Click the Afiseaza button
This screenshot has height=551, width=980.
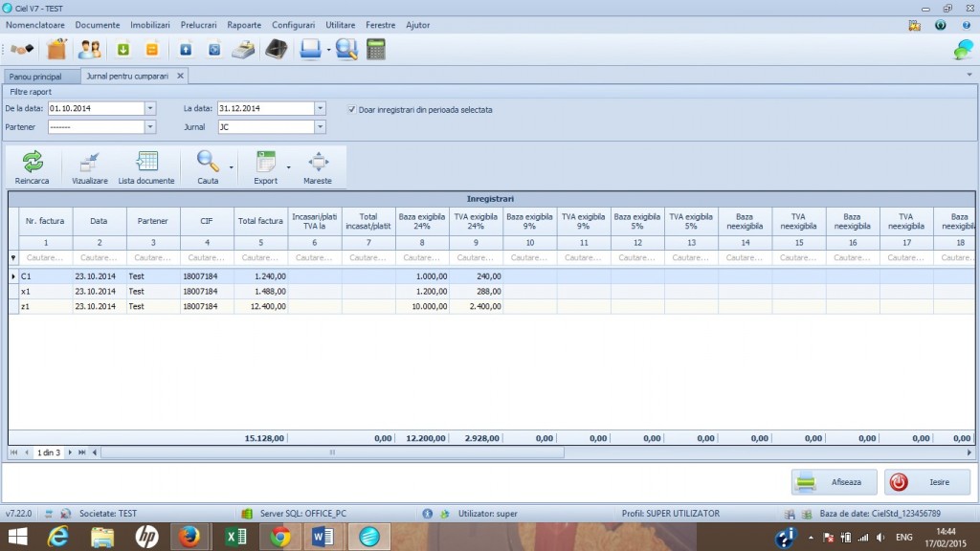tap(834, 482)
